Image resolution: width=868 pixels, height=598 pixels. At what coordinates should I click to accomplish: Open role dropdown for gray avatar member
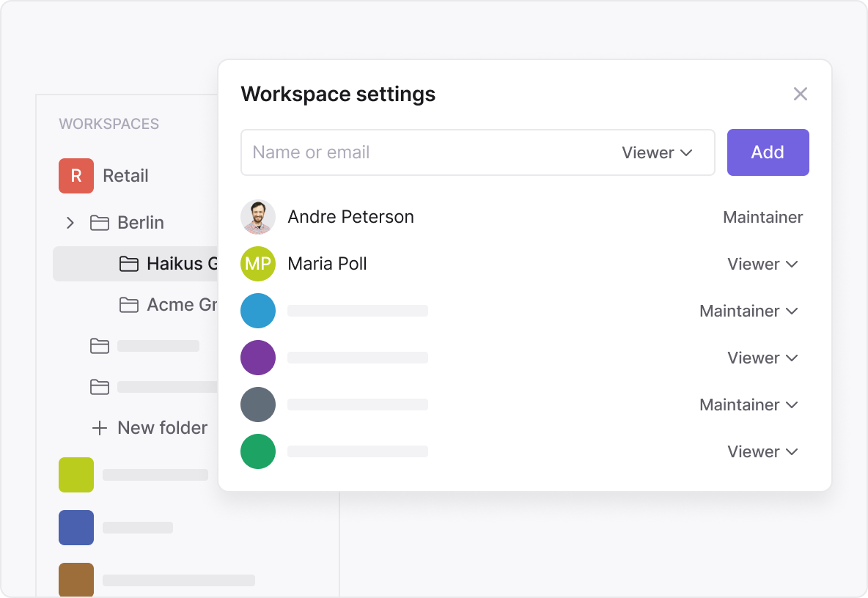coord(749,405)
